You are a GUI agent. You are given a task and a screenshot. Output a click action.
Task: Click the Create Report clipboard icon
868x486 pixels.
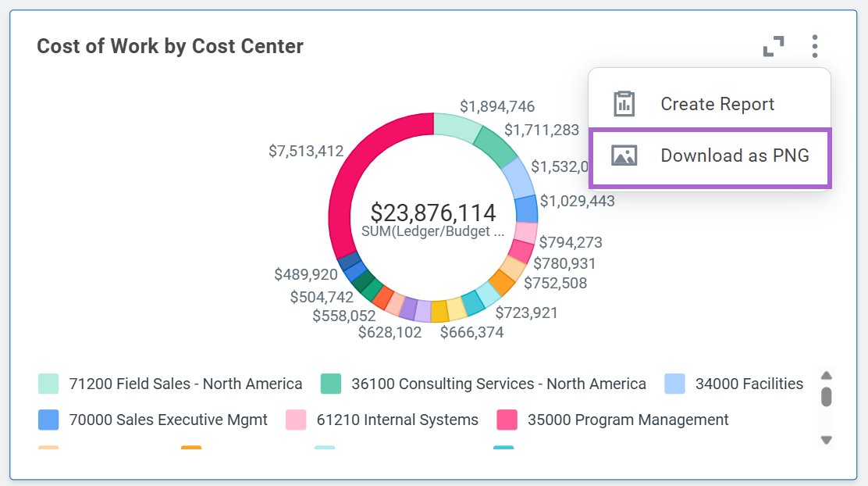pyautogui.click(x=624, y=104)
